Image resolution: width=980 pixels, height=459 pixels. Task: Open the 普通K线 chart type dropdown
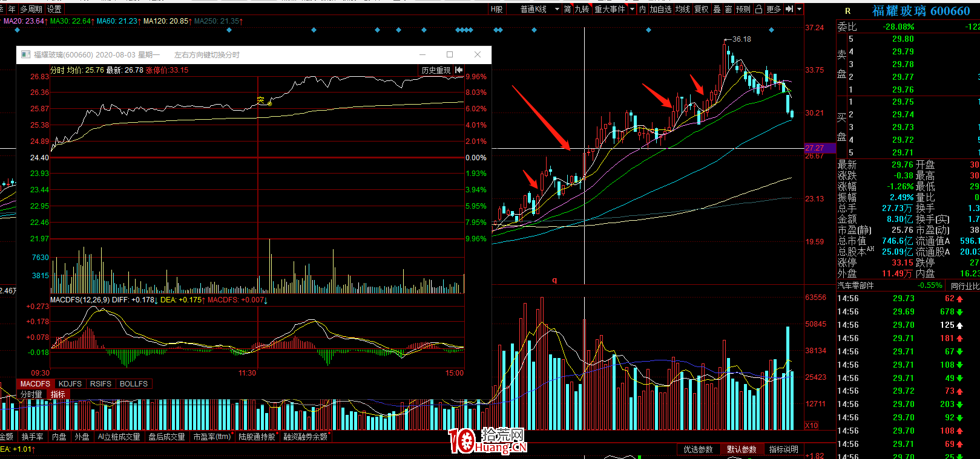[x=540, y=9]
